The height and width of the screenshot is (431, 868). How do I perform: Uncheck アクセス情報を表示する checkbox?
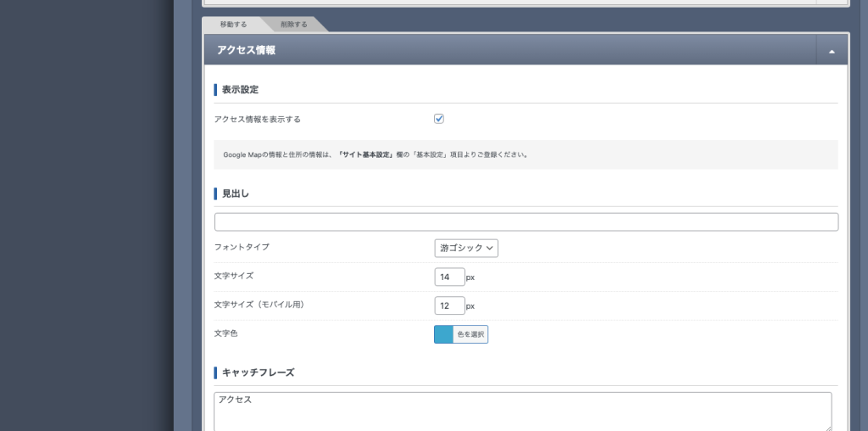[x=439, y=119]
